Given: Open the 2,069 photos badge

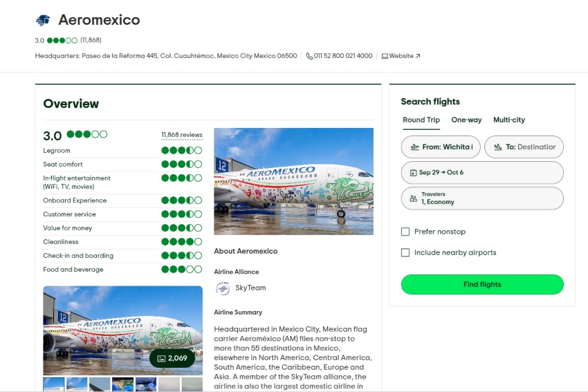Looking at the screenshot, I should 172,358.
